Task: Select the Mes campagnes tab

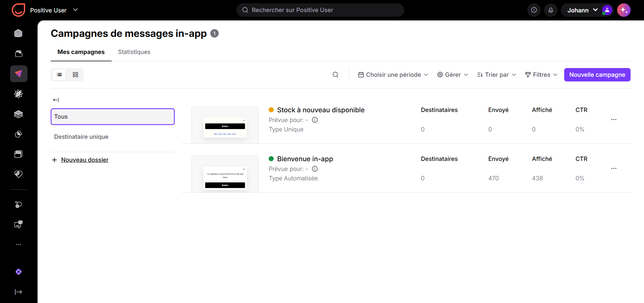Action: [x=81, y=52]
